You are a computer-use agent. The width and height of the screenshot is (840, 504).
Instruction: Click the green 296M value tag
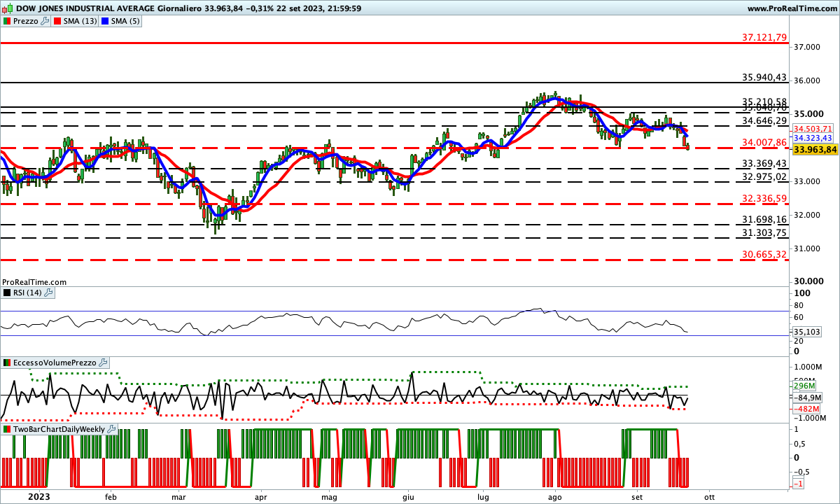805,386
